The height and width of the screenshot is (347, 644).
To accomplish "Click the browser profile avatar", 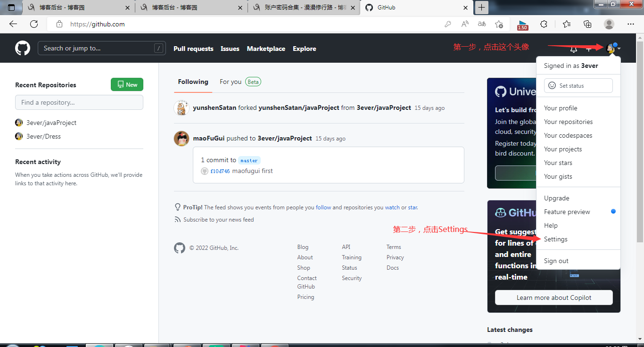I will [609, 24].
